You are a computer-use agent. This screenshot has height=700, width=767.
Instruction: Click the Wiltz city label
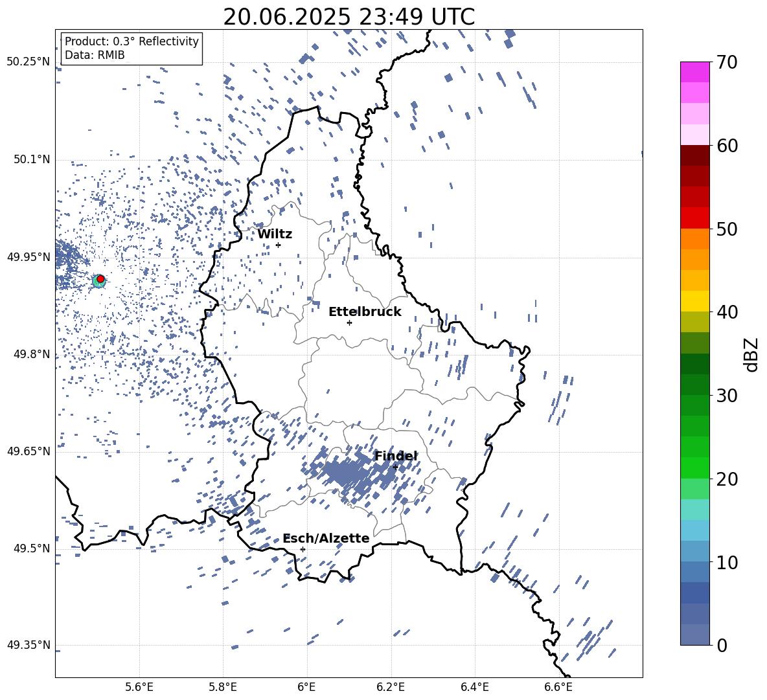click(x=275, y=234)
